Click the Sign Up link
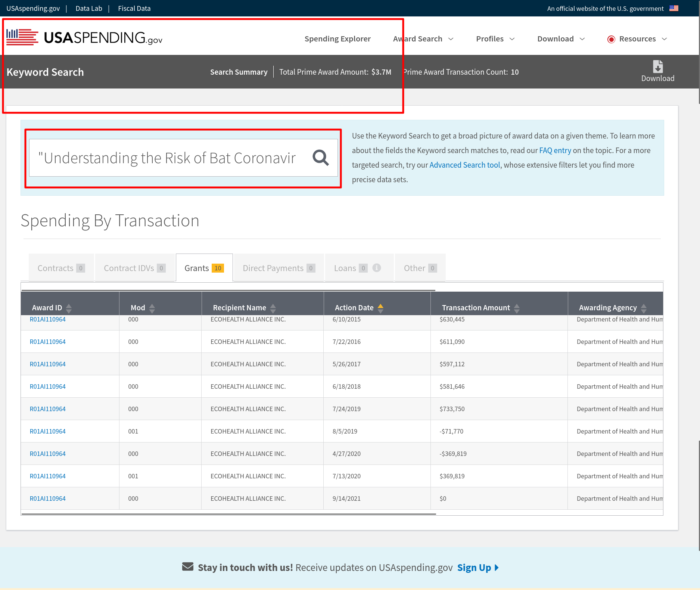700x590 pixels. [478, 567]
